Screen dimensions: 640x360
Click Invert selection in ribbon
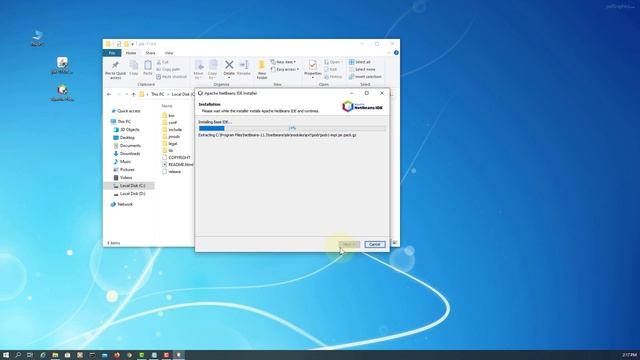[x=365, y=77]
